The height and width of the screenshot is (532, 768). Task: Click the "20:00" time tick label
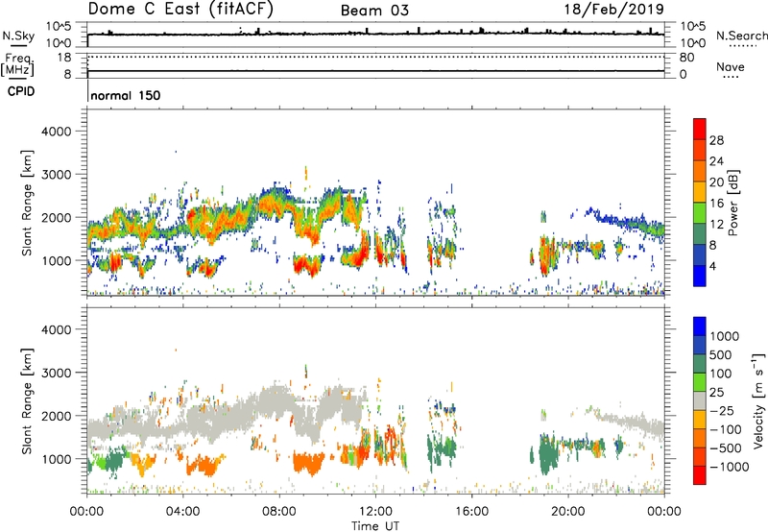[x=568, y=512]
